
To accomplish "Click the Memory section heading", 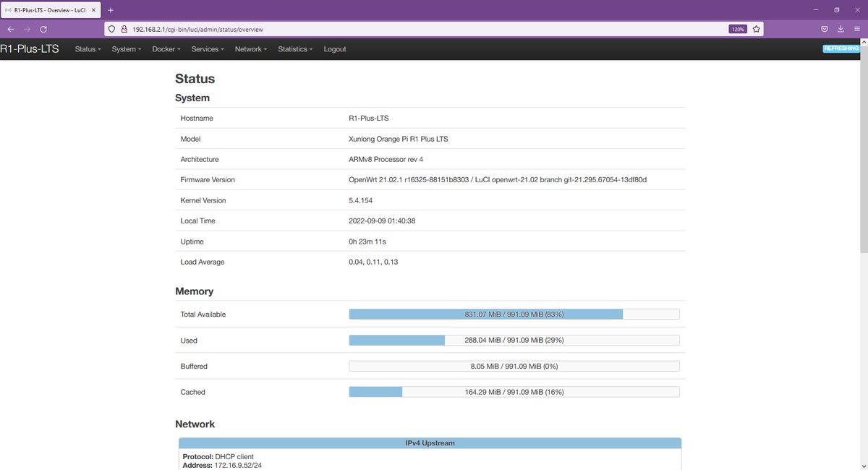I will pyautogui.click(x=195, y=291).
